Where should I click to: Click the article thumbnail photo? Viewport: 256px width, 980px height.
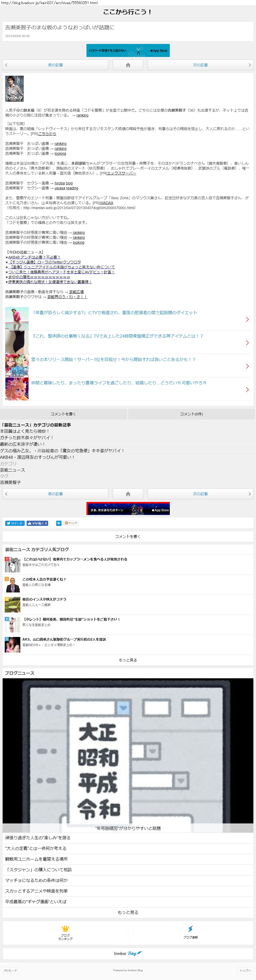coord(15,89)
